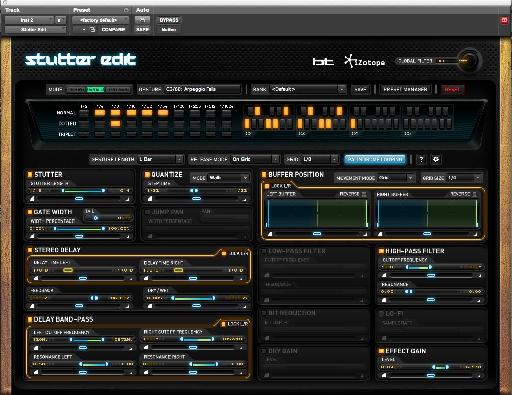
Task: Click the preset copy settings icon
Action: 92,29
